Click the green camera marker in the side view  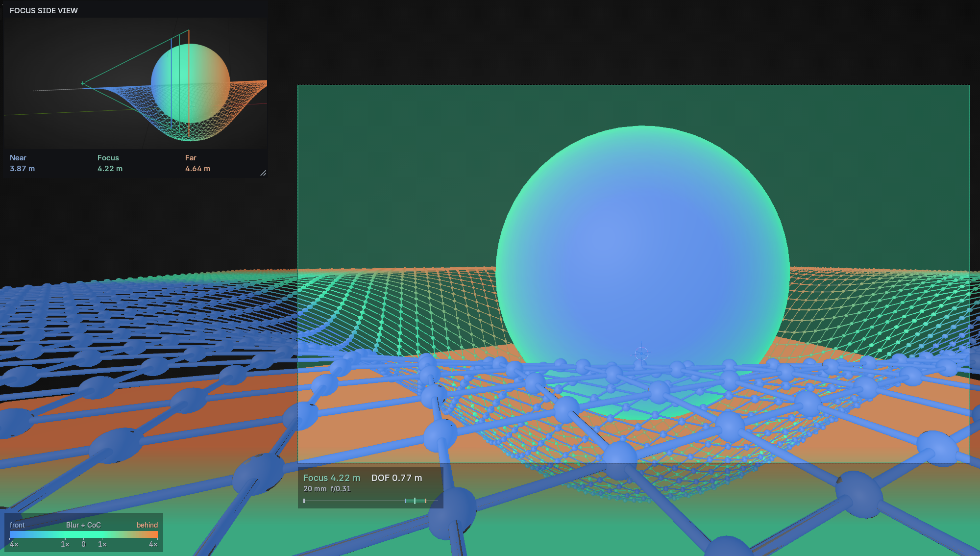[x=83, y=83]
